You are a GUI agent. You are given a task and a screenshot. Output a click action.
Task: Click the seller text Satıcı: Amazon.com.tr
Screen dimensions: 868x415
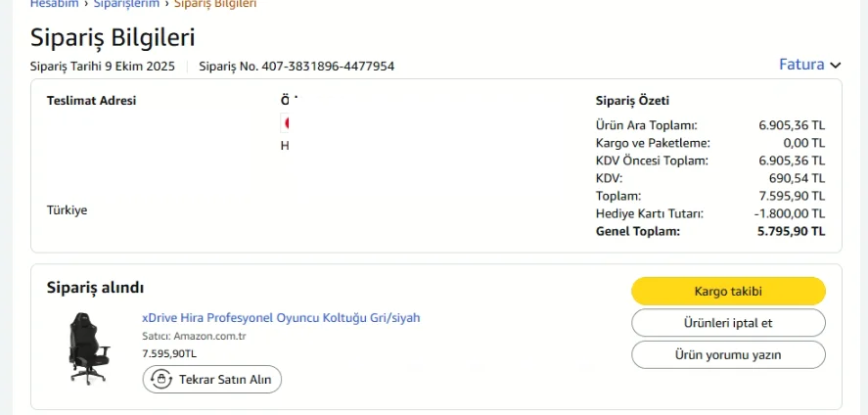click(x=194, y=337)
